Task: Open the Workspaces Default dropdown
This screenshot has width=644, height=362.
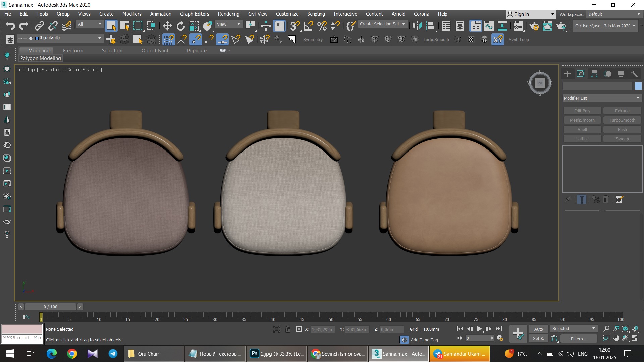Action: click(614, 14)
